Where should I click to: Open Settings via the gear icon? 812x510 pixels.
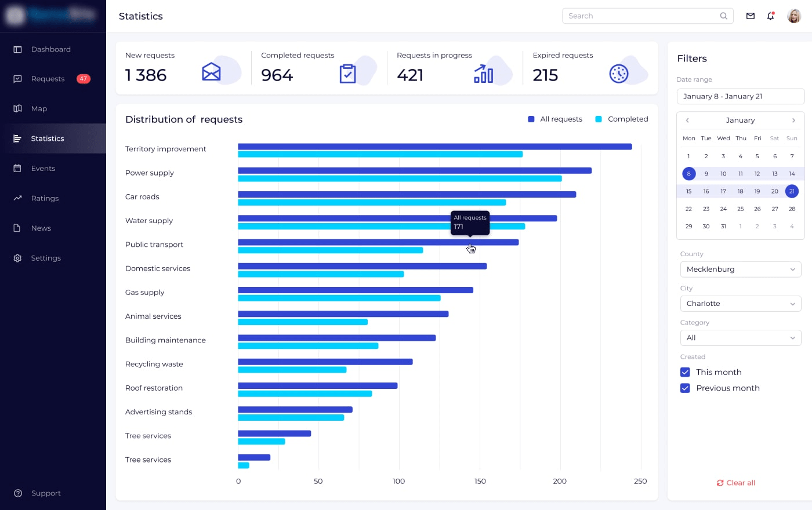(18, 258)
